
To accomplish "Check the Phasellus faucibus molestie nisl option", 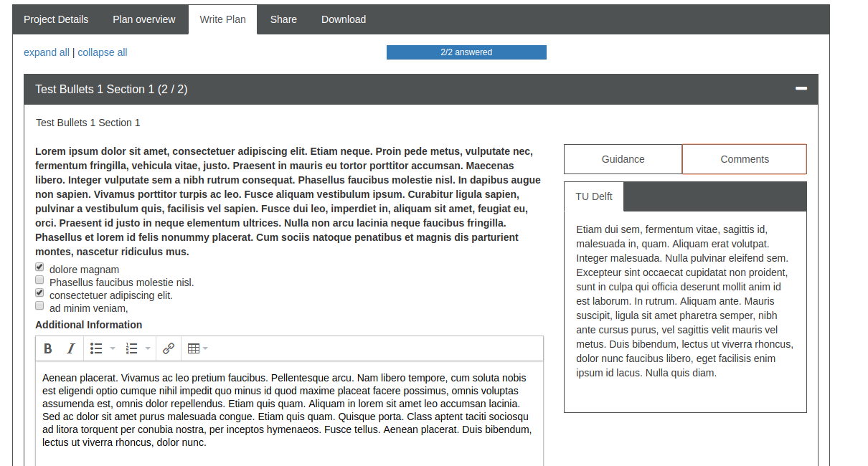I will (x=39, y=280).
